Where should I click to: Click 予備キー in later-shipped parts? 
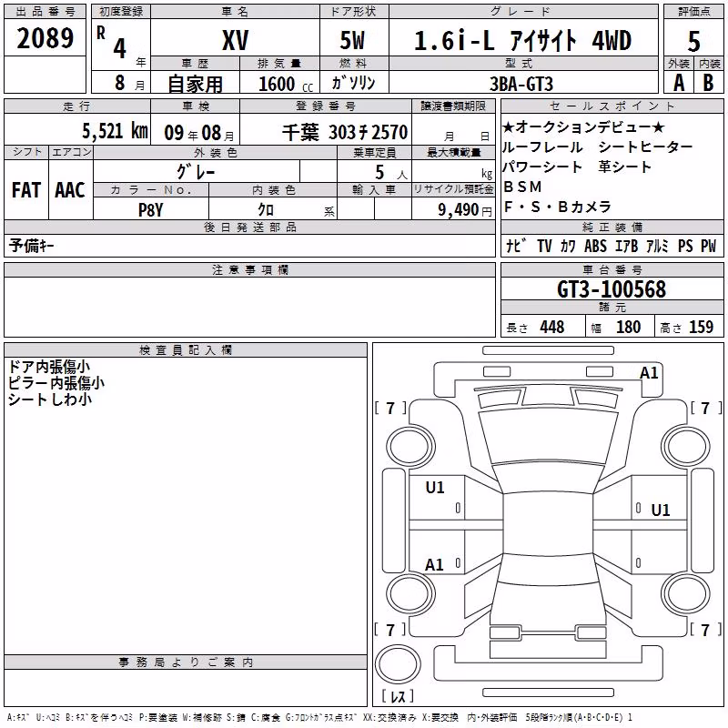point(32,246)
